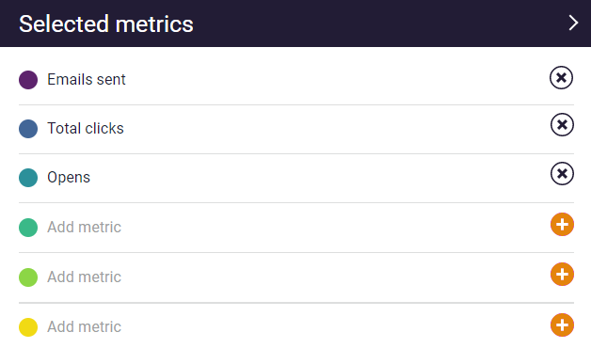591x364 pixels.
Task: Click the blue Total clicks color dot
Action: [28, 129]
